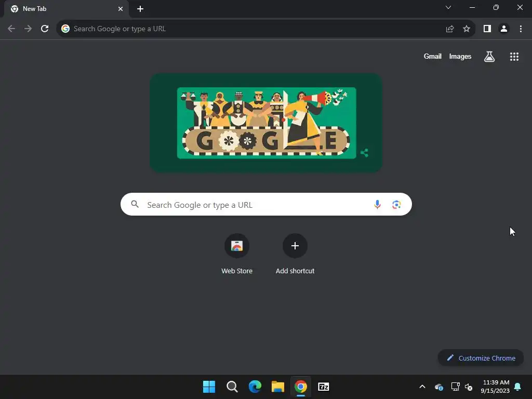This screenshot has height=399, width=532.
Task: Click the Google Doodle illustration
Action: coord(267,123)
